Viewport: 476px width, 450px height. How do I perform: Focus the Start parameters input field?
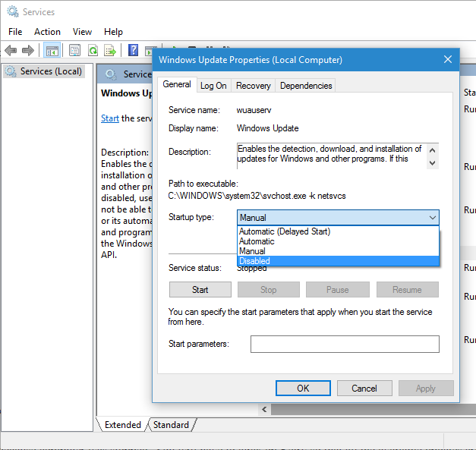pos(345,344)
